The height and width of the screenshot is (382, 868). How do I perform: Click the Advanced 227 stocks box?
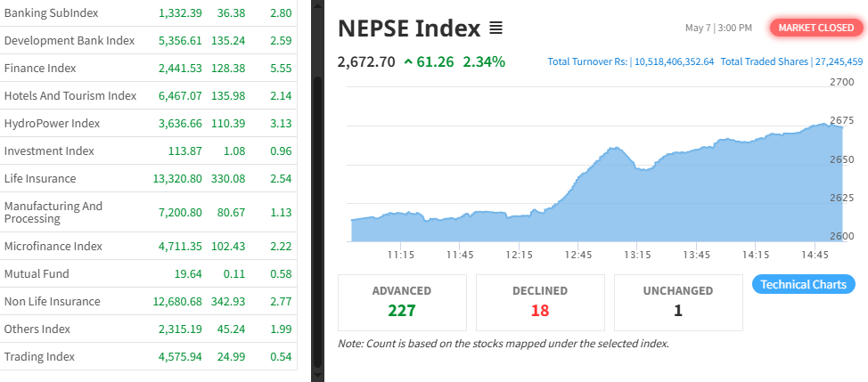tap(402, 301)
